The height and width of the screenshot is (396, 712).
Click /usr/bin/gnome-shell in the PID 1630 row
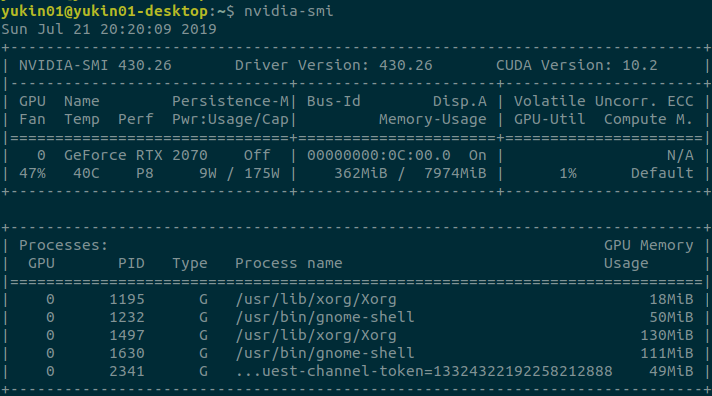325,353
